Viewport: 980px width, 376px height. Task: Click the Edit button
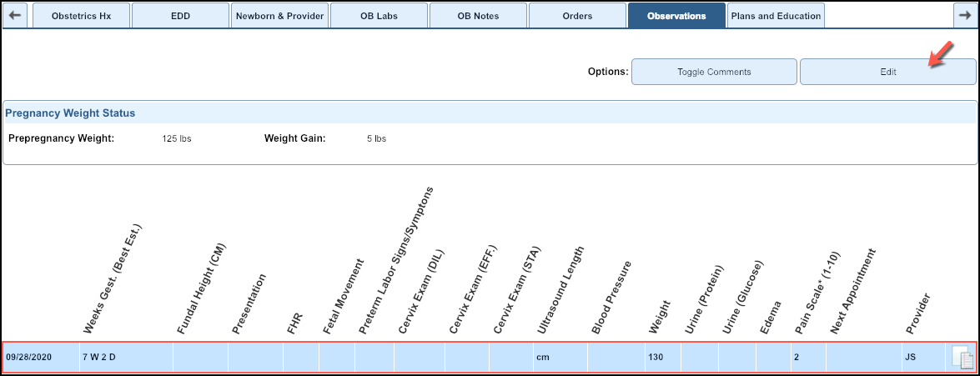pyautogui.click(x=887, y=72)
